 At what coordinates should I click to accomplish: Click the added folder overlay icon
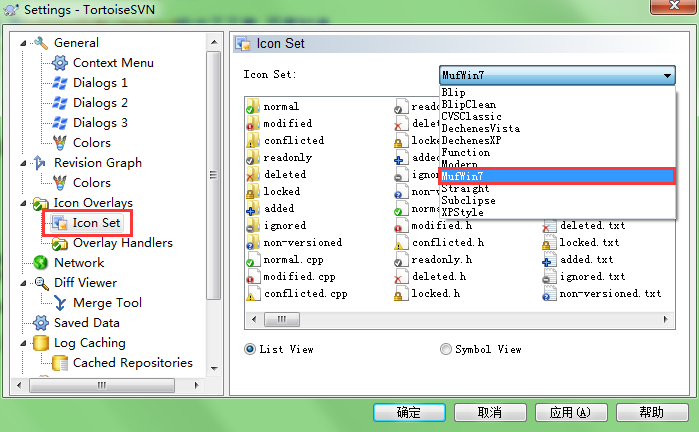pyautogui.click(x=252, y=209)
